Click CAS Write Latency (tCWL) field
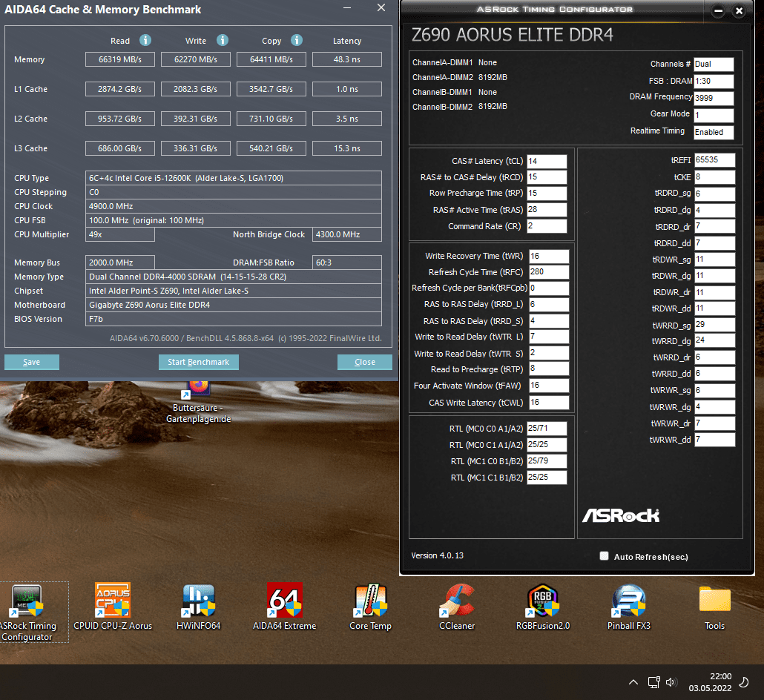Viewport: 764px width, 700px height. click(x=549, y=403)
